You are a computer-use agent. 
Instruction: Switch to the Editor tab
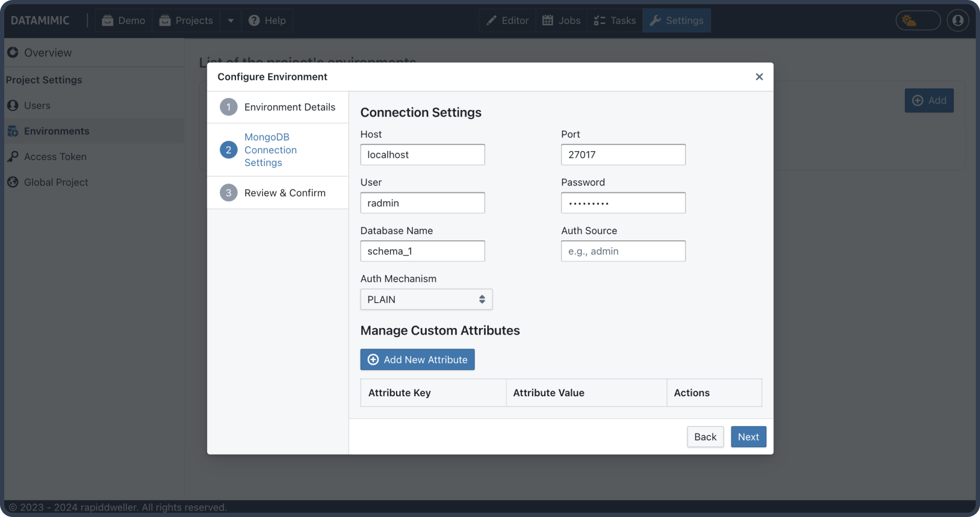coord(507,21)
